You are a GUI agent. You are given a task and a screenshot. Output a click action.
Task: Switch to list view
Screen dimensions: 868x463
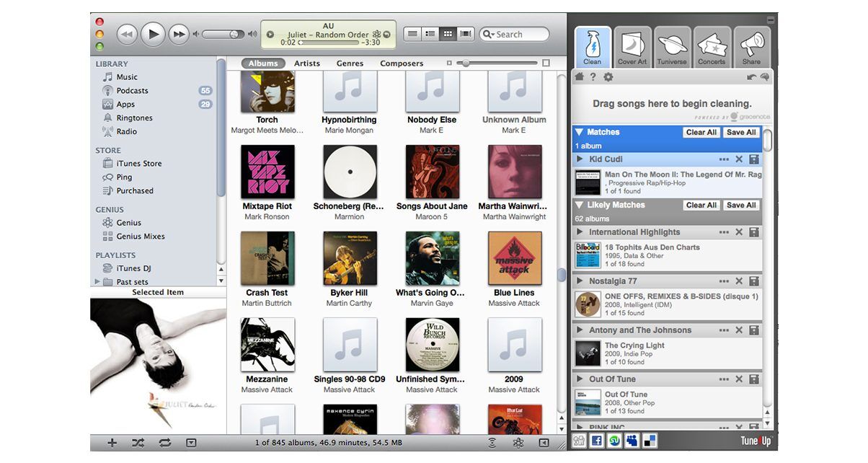tap(413, 34)
